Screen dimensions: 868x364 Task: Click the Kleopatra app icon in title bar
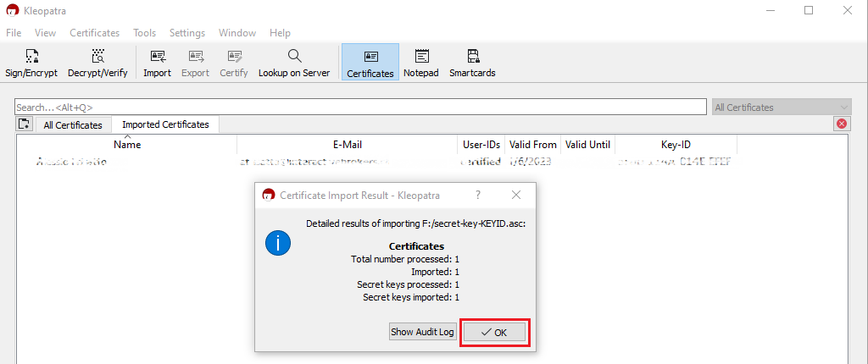tap(12, 10)
